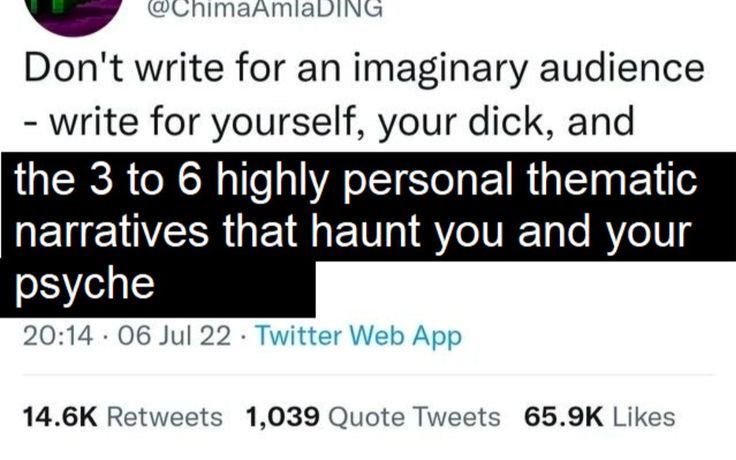Image resolution: width=736 pixels, height=460 pixels.
Task: Click the word "audience" in the tweet
Action: [622, 68]
